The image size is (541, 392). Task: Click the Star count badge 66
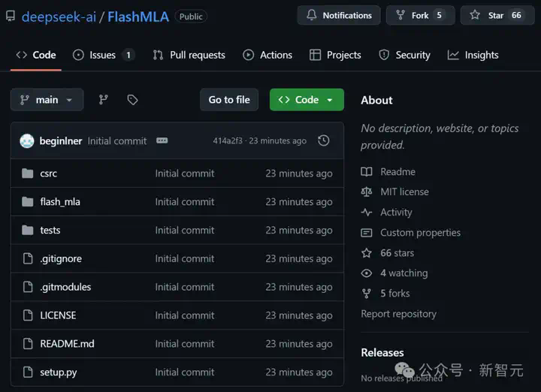tap(516, 16)
